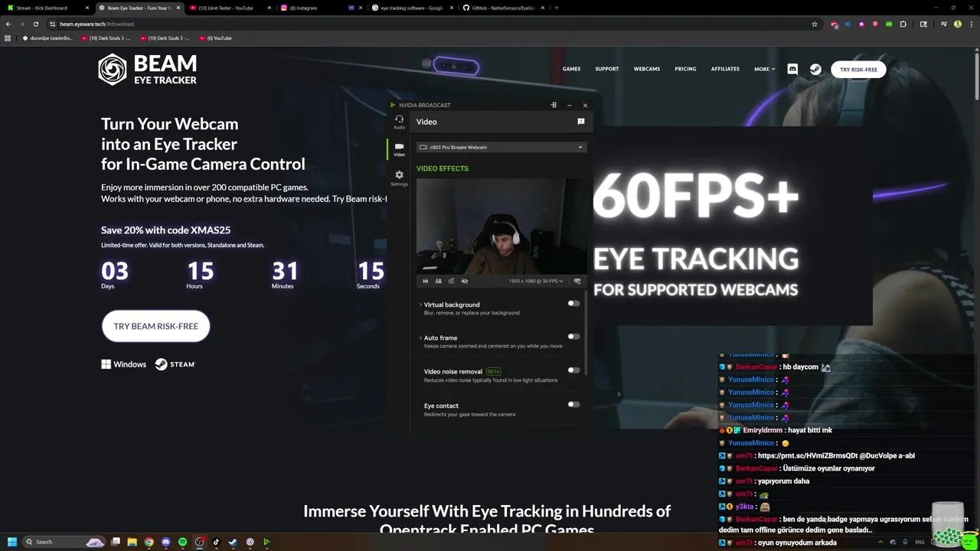Image resolution: width=980 pixels, height=551 pixels.
Task: Open Discord from the taskbar
Action: [x=165, y=542]
